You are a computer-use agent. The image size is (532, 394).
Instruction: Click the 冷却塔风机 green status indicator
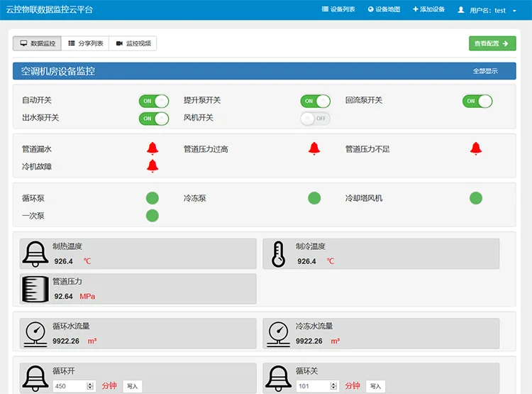476,198
